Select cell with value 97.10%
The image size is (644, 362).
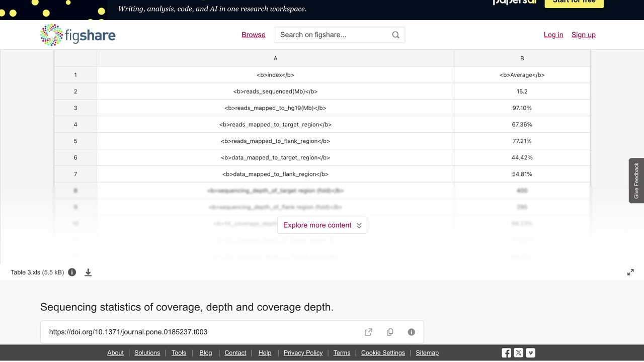[x=522, y=108]
